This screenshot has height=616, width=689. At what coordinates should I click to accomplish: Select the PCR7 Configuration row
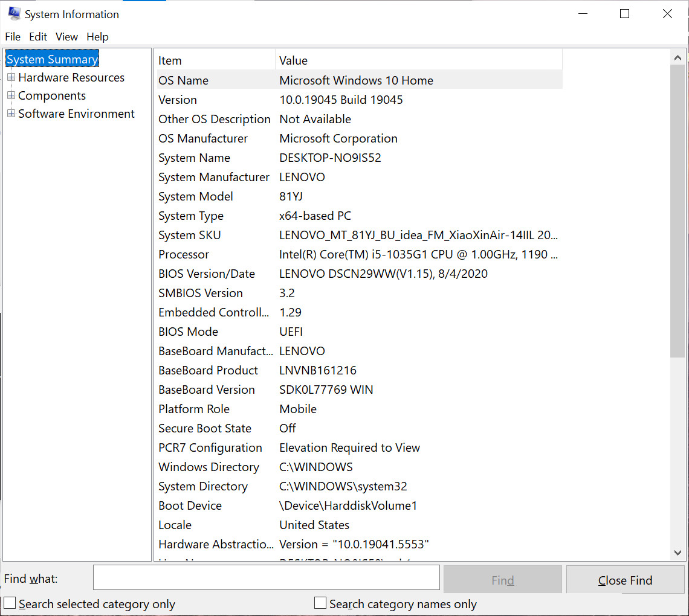tap(360, 448)
